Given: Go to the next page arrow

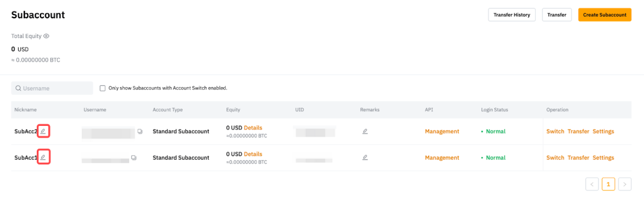Looking at the screenshot, I should point(625,184).
